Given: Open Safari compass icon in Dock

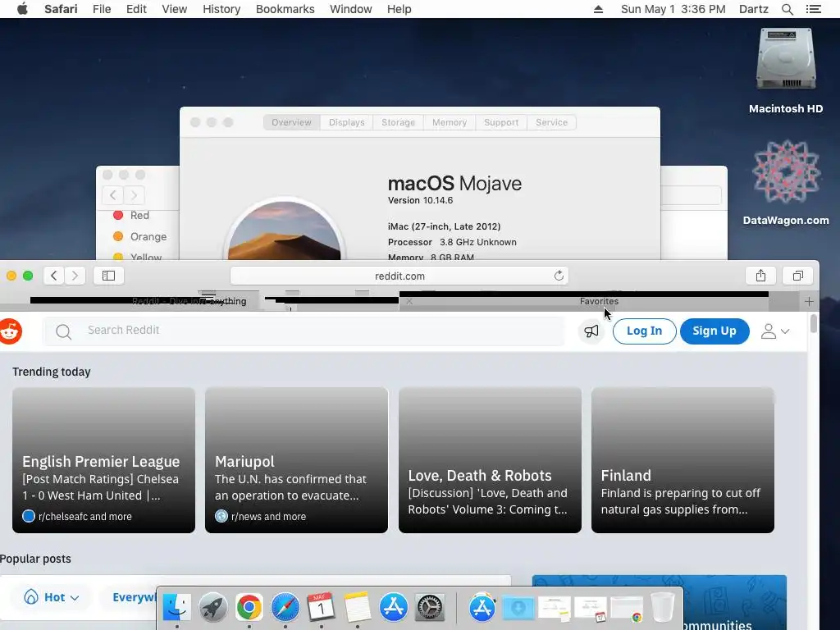Looking at the screenshot, I should pyautogui.click(x=285, y=607).
